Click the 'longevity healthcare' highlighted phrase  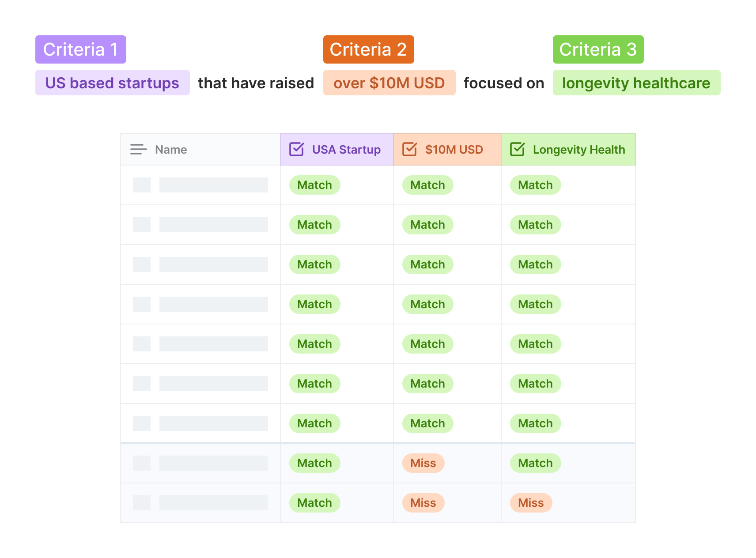(x=637, y=83)
